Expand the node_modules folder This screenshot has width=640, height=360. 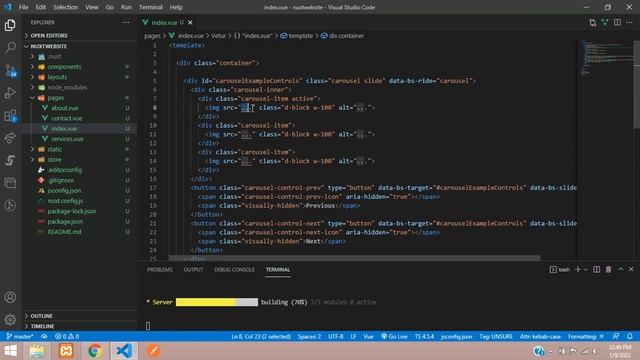(67, 87)
